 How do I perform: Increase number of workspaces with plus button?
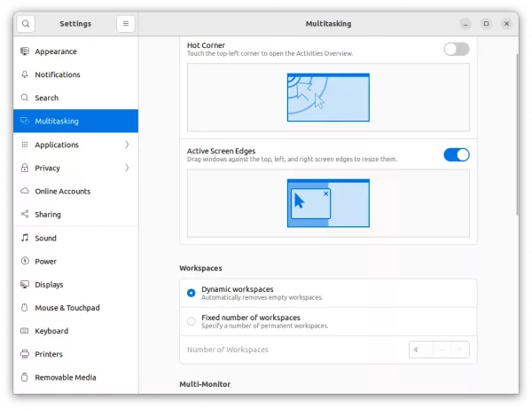[460, 350]
